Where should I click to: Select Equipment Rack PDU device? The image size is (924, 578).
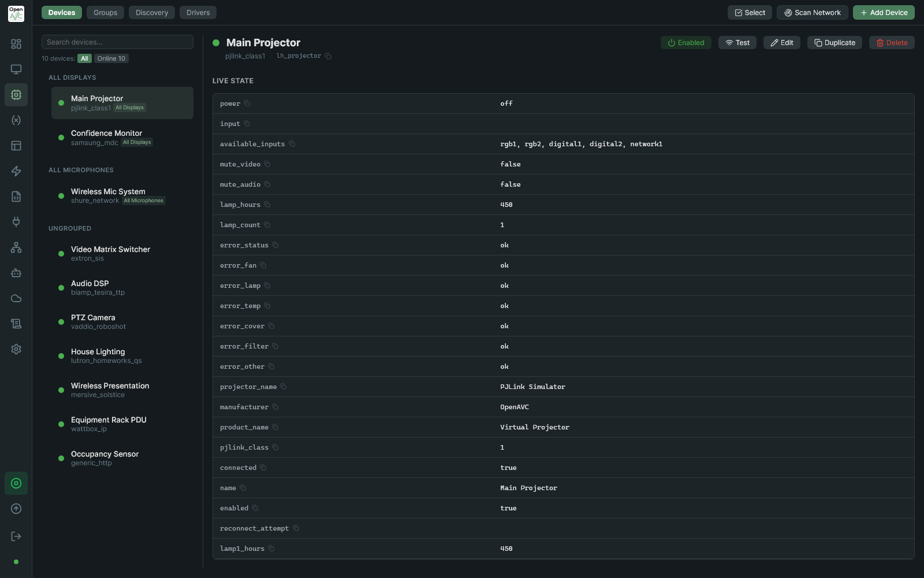point(122,424)
